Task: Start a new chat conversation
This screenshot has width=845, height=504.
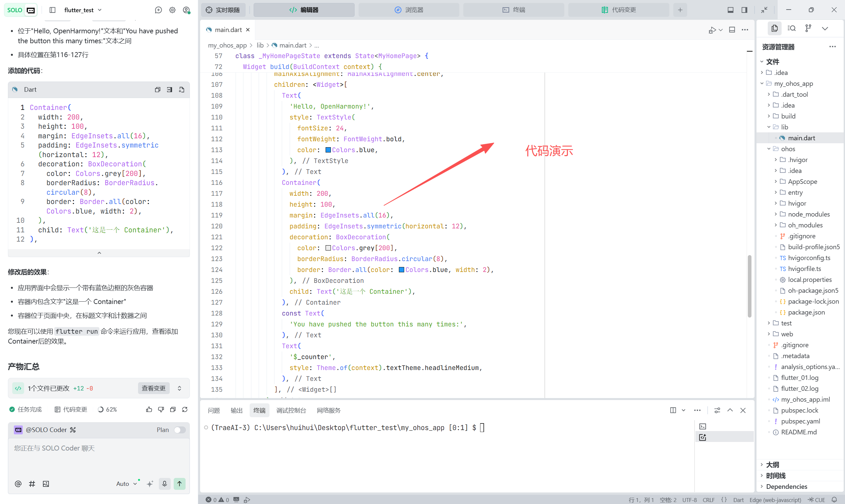Action: 158,10
